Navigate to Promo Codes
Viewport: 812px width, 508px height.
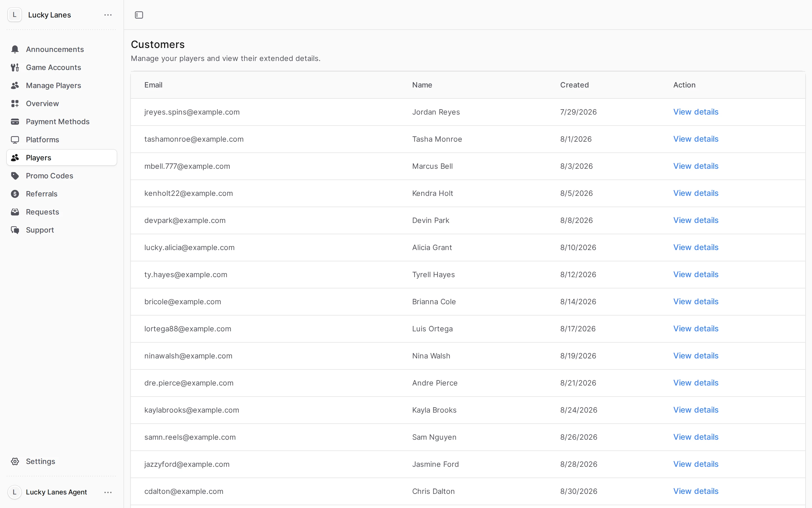click(61, 176)
